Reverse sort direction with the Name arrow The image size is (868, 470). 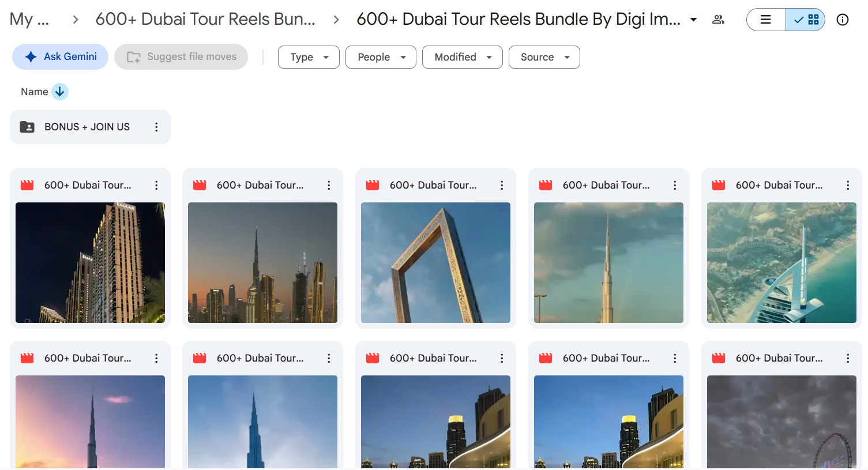(60, 92)
